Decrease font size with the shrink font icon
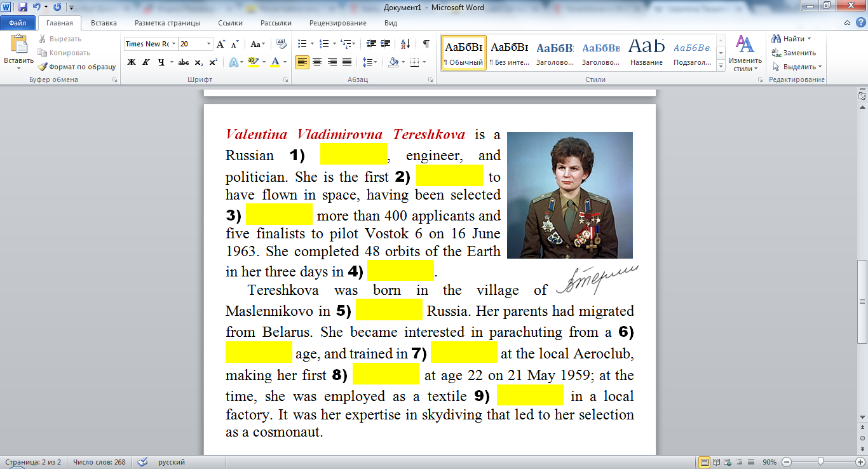868x469 pixels. [234, 44]
